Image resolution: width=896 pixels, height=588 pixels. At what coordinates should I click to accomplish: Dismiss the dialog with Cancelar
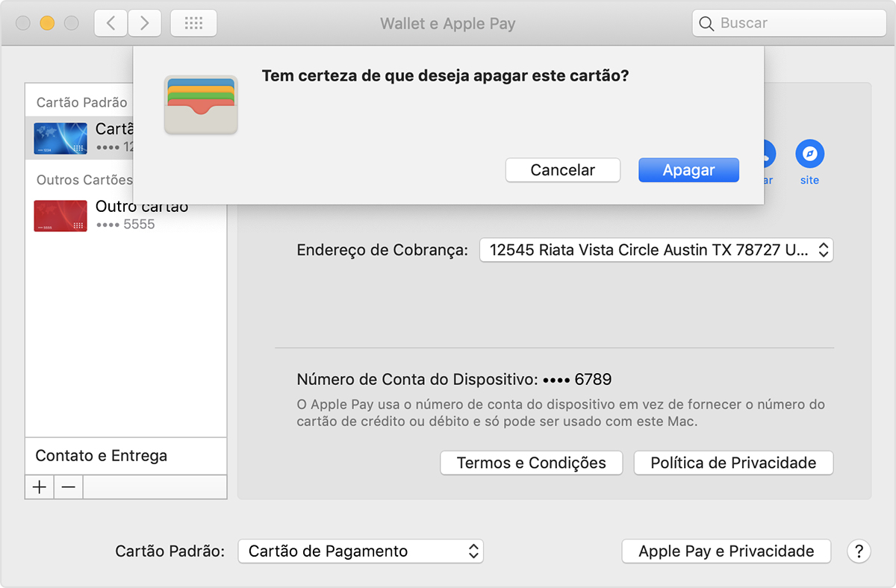pos(562,170)
